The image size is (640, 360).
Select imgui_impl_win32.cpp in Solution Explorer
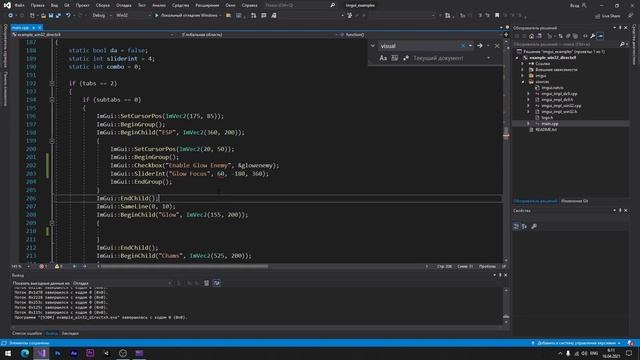click(x=561, y=106)
